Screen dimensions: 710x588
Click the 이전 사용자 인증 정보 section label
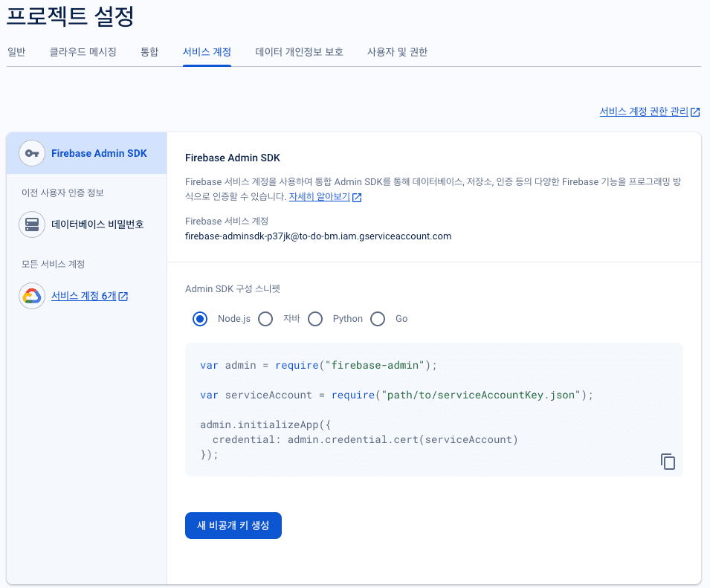point(62,193)
